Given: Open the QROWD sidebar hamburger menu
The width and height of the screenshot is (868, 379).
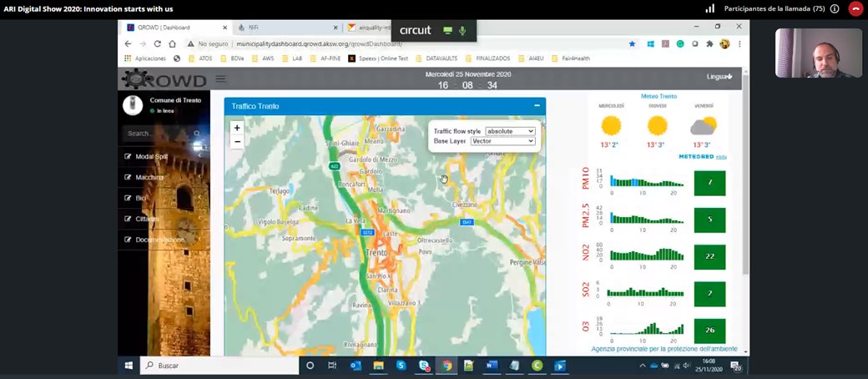Looking at the screenshot, I should [x=220, y=78].
